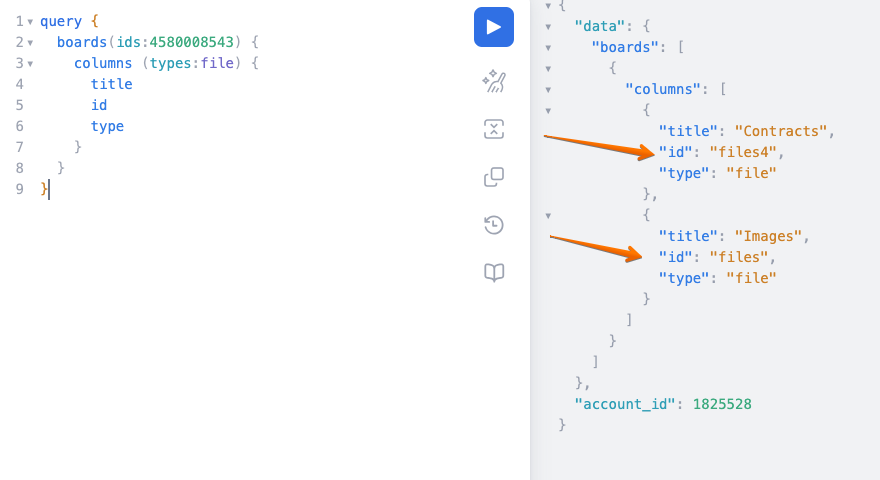Click the id field on line 5
Screen dimensions: 880x480
[99, 105]
